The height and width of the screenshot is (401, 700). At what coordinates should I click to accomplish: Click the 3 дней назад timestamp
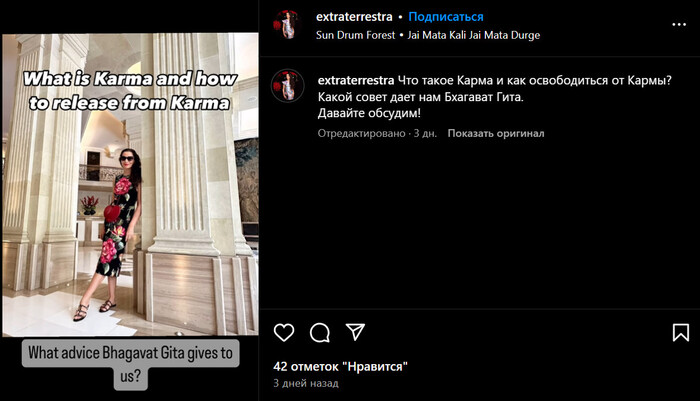tap(306, 383)
